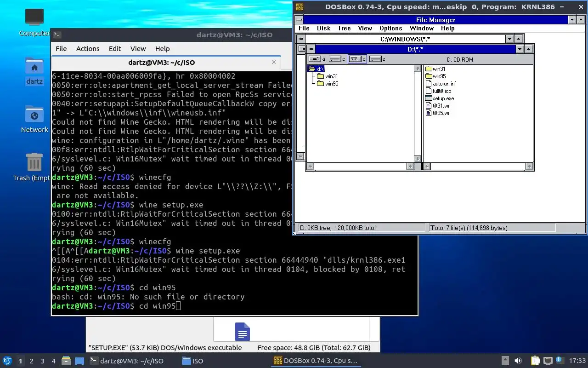Open File menu in terminal window
The height and width of the screenshot is (368, 588).
(x=61, y=49)
